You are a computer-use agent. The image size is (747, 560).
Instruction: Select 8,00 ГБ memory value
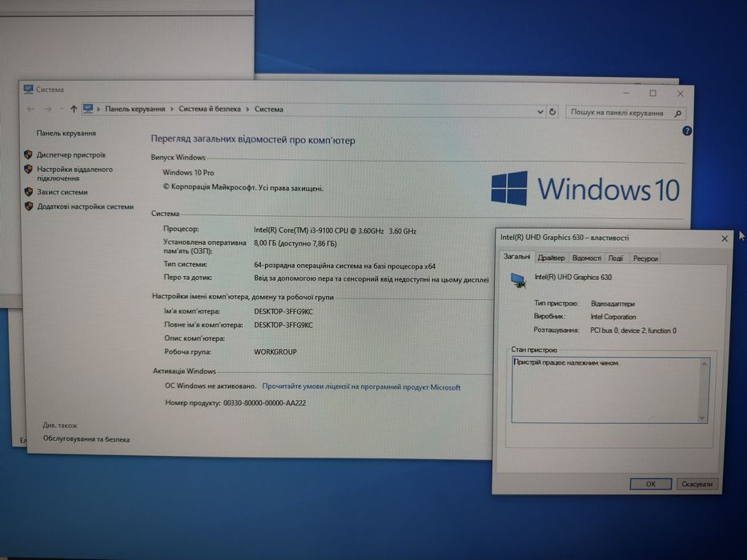pyautogui.click(x=295, y=244)
